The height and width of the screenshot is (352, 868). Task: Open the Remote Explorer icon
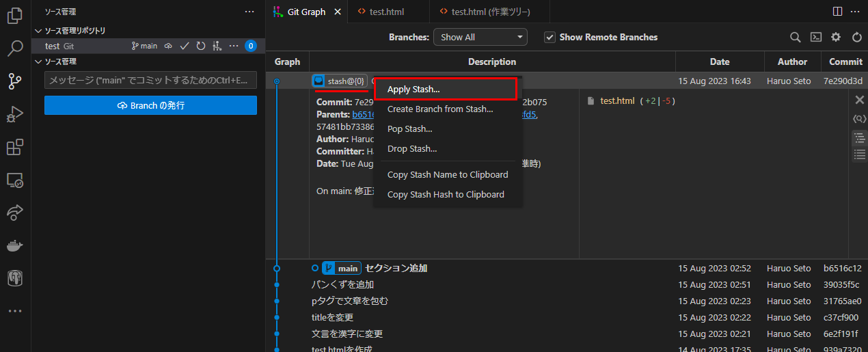[15, 180]
